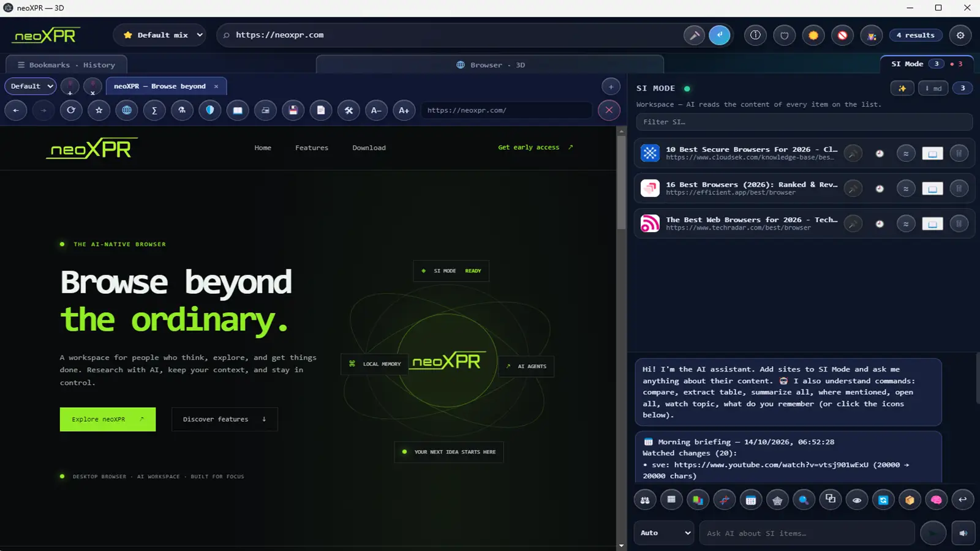This screenshot has height=551, width=980.
Task: Click the detective incognito icon in the top bar
Action: coord(872,35)
